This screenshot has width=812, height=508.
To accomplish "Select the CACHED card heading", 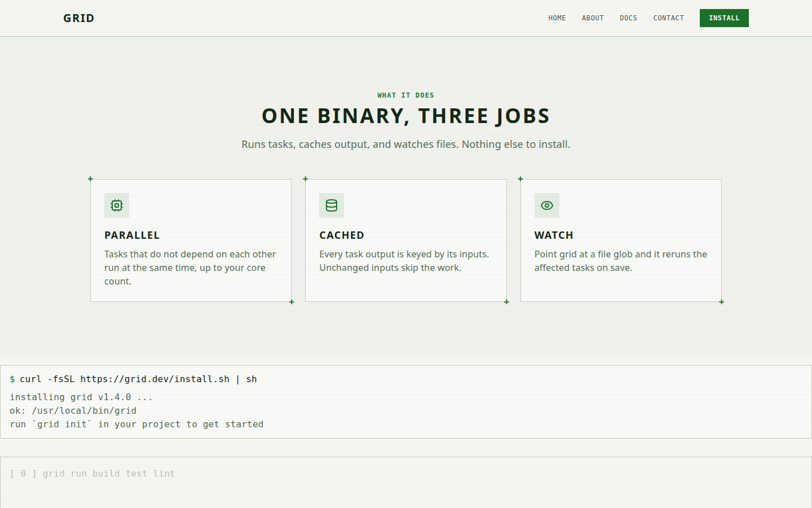I will click(x=342, y=235).
